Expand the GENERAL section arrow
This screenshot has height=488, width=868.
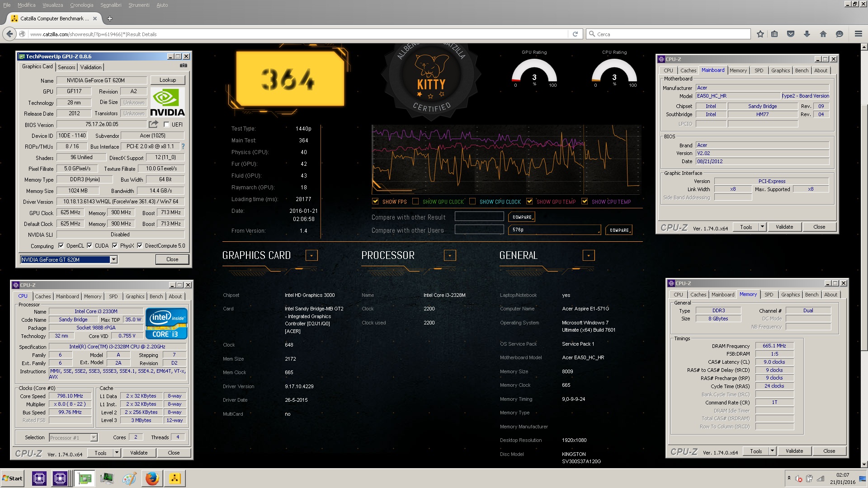click(x=589, y=255)
